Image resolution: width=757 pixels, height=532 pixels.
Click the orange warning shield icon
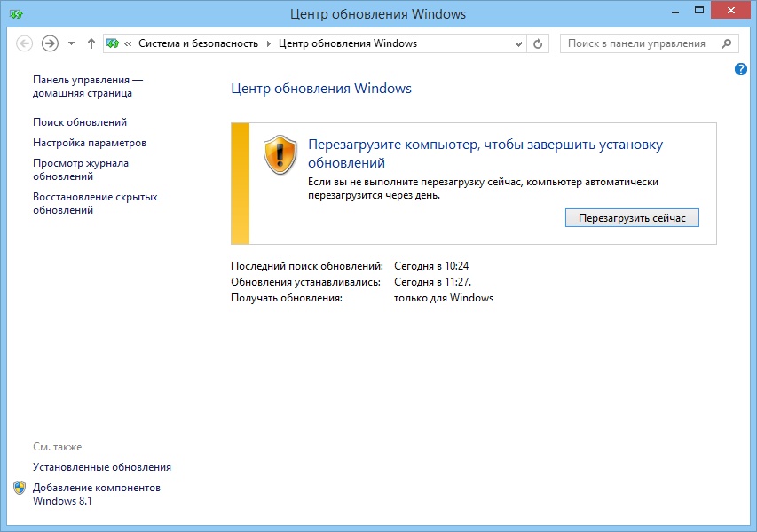(x=280, y=154)
